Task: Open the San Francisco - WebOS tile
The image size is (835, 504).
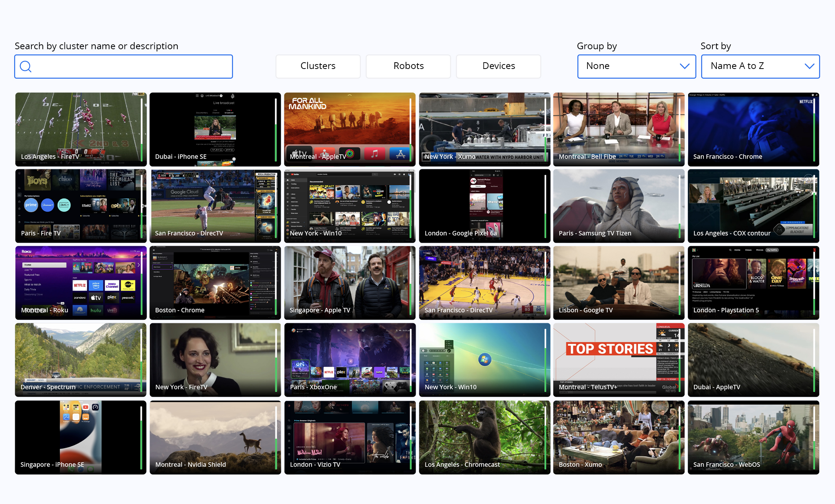Action: (x=753, y=437)
